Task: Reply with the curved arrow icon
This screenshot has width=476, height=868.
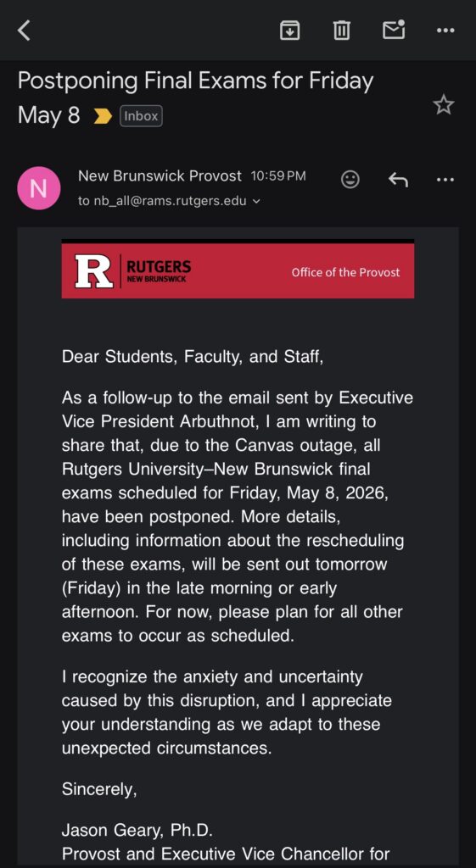Action: tap(398, 180)
